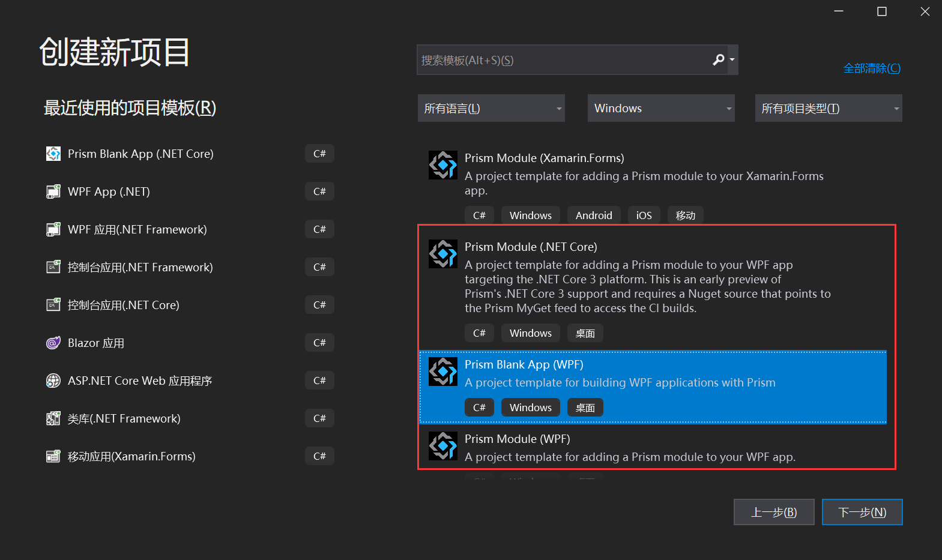This screenshot has width=942, height=560.
Task: Click the 上一步(B) back button
Action: [774, 512]
